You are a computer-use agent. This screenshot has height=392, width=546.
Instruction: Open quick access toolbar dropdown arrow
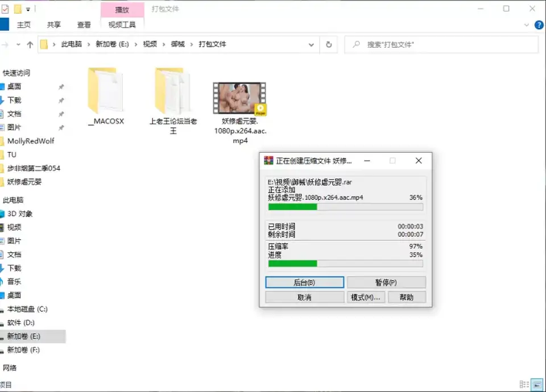click(28, 10)
